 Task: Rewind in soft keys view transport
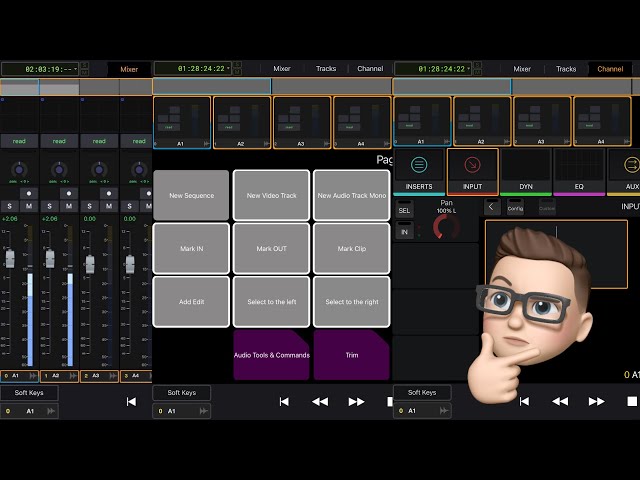coord(320,402)
